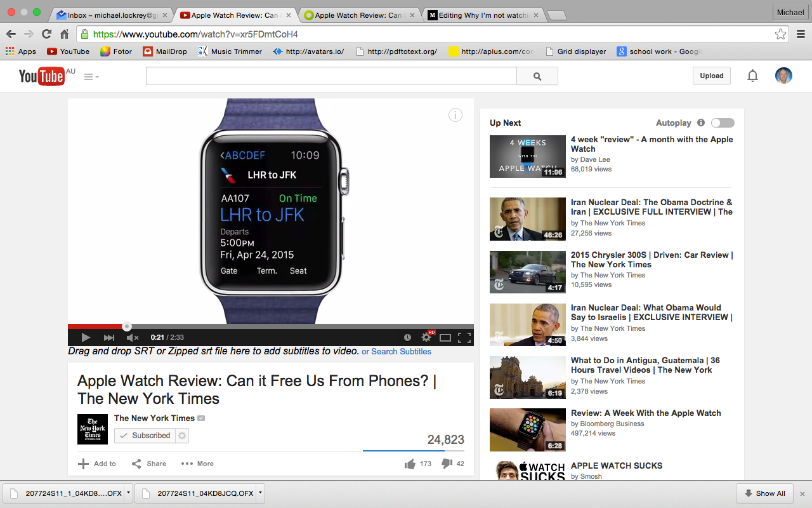This screenshot has width=812, height=508.
Task: Play the video
Action: (x=86, y=337)
